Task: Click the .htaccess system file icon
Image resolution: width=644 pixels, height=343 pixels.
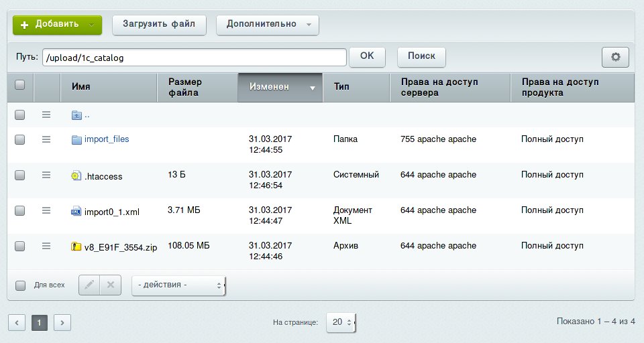Action: pyautogui.click(x=76, y=176)
